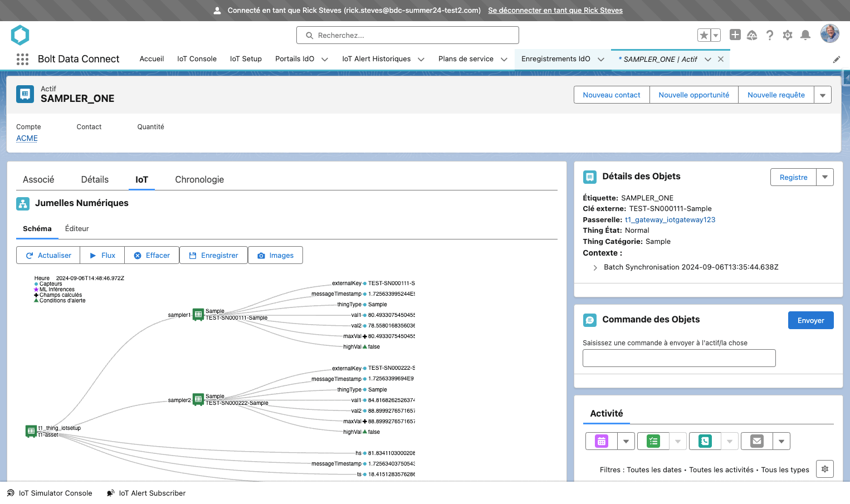Open the ACME account link
Screen dimensions: 850x504
[27, 138]
